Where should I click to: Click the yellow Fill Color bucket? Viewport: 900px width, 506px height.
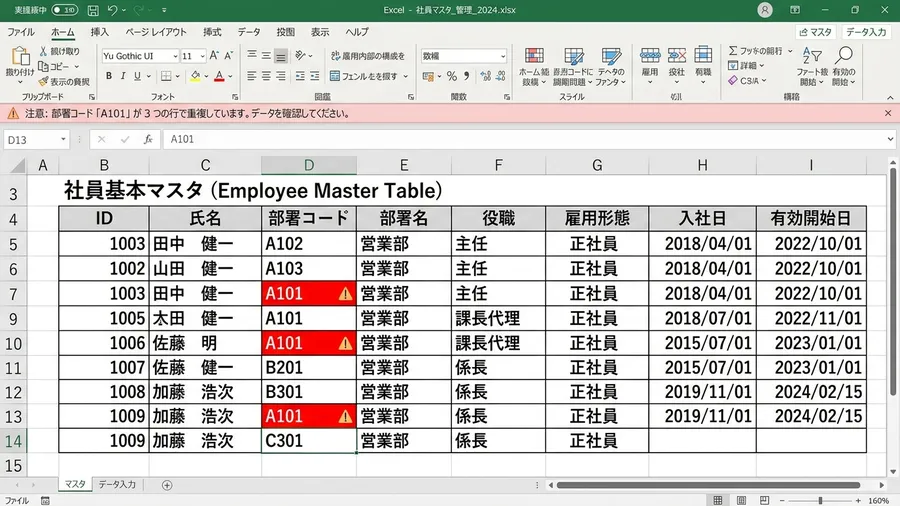195,76
